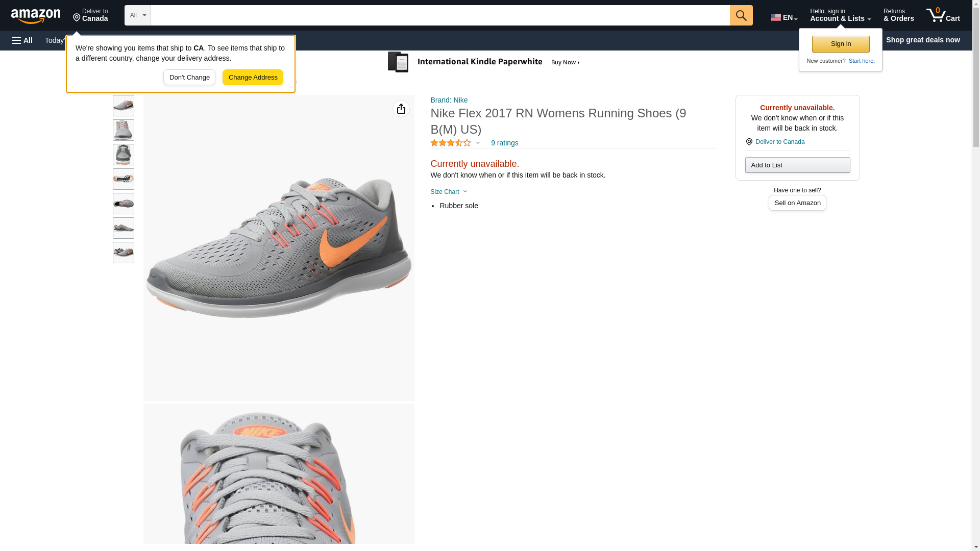Open Returns & Orders
This screenshot has width=980, height=551.
pyautogui.click(x=898, y=15)
